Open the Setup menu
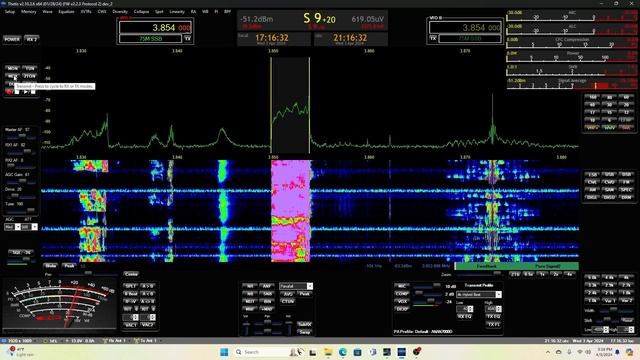This screenshot has width=640, height=360. click(x=10, y=11)
